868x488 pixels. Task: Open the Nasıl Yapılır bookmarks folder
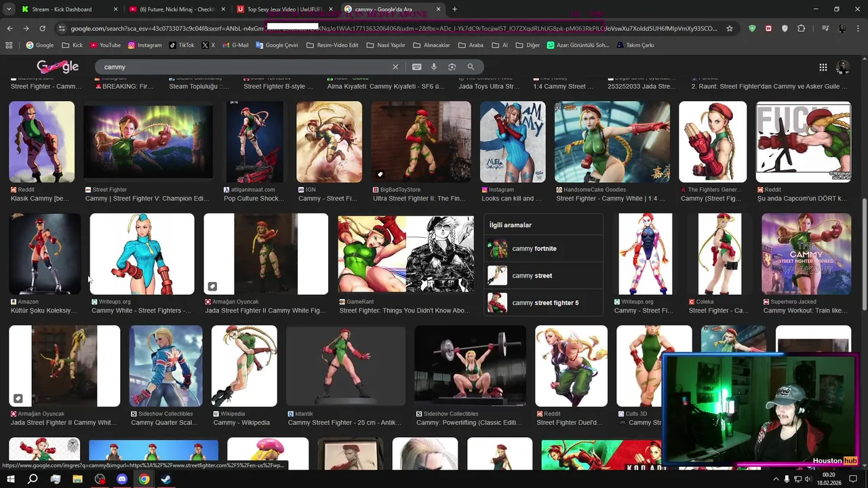point(385,45)
